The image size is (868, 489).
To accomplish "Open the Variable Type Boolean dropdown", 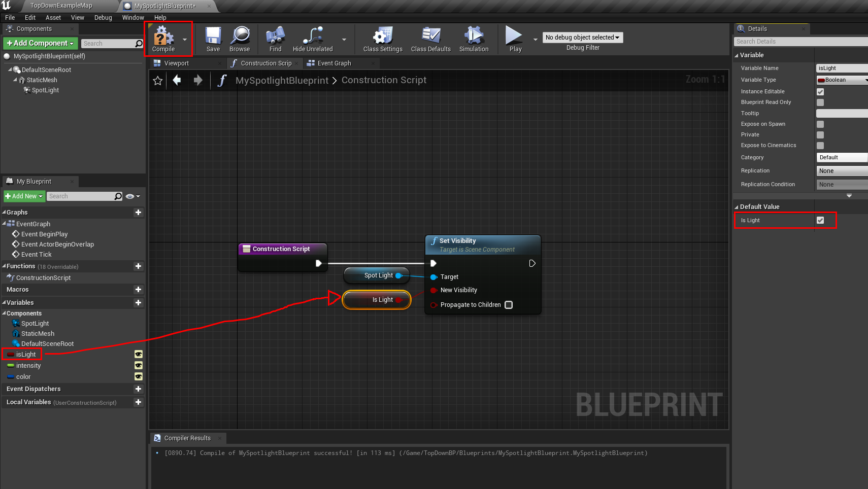I will 842,80.
